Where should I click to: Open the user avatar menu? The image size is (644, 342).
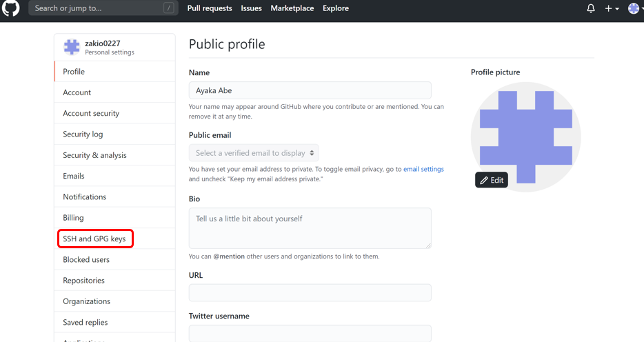634,8
